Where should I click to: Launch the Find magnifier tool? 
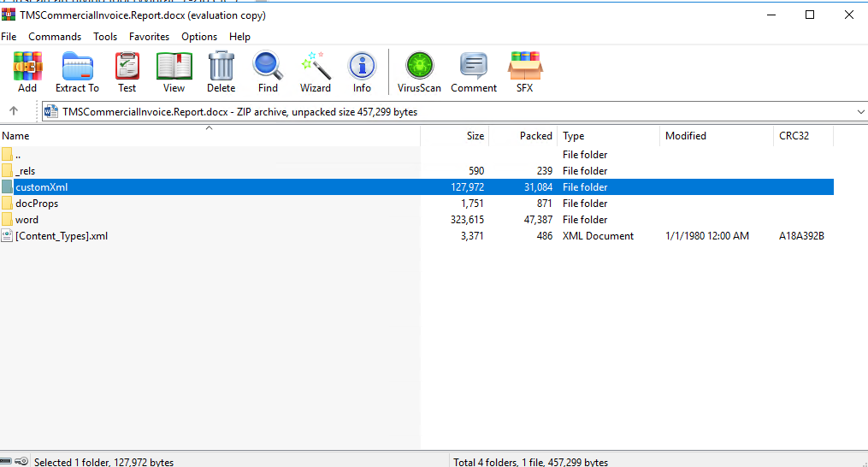pos(268,72)
